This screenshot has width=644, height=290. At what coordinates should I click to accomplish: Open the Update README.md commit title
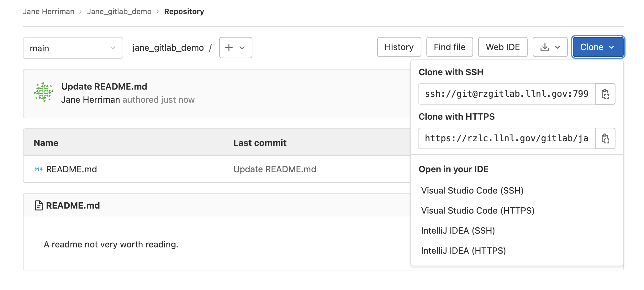coord(104,86)
